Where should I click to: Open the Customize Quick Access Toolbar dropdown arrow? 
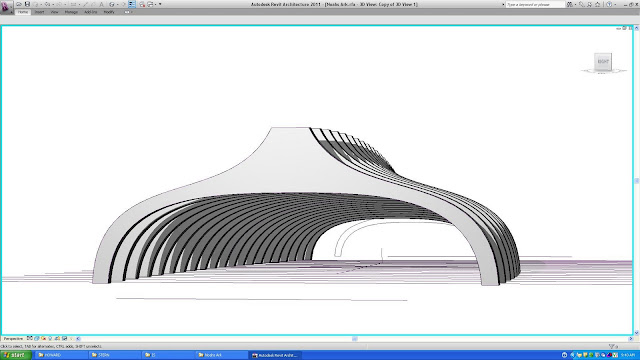[160, 4]
